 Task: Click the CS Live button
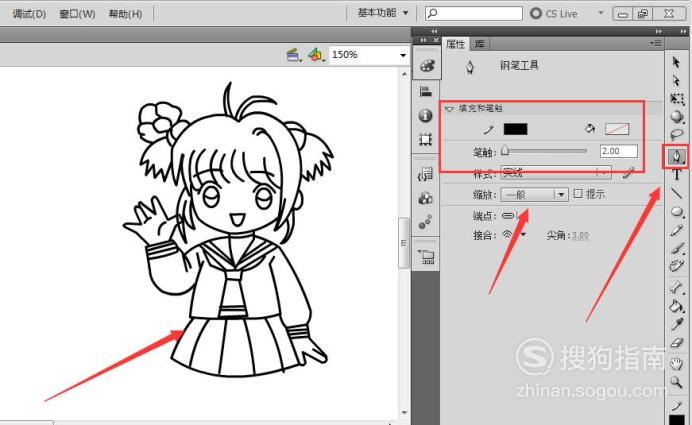click(x=554, y=14)
